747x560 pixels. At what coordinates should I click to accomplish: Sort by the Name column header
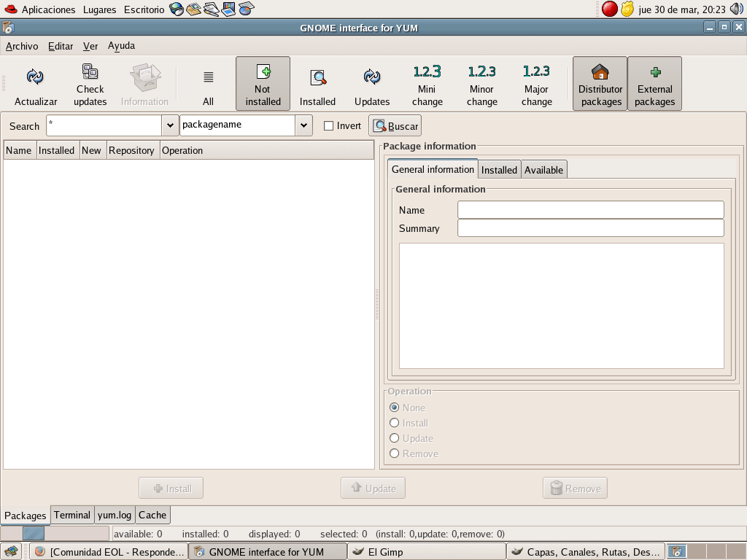point(20,150)
